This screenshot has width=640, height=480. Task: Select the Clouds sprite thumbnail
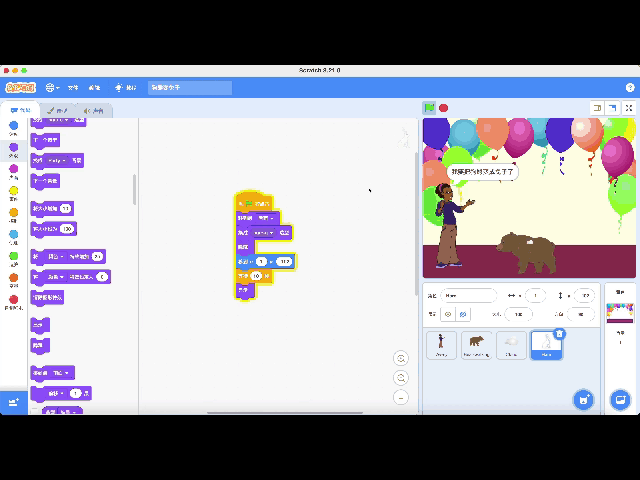tap(511, 345)
